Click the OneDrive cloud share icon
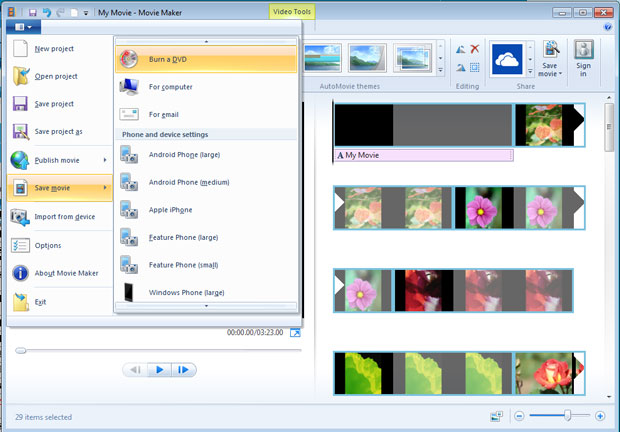The height and width of the screenshot is (432, 620). [x=507, y=59]
